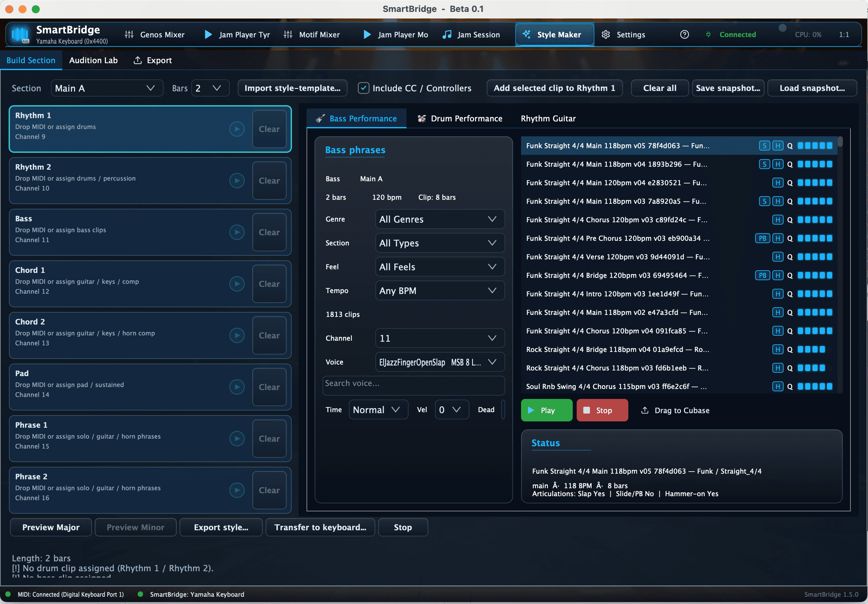Toggle S badge on first Funk Straight clip
868x604 pixels.
[x=764, y=146]
